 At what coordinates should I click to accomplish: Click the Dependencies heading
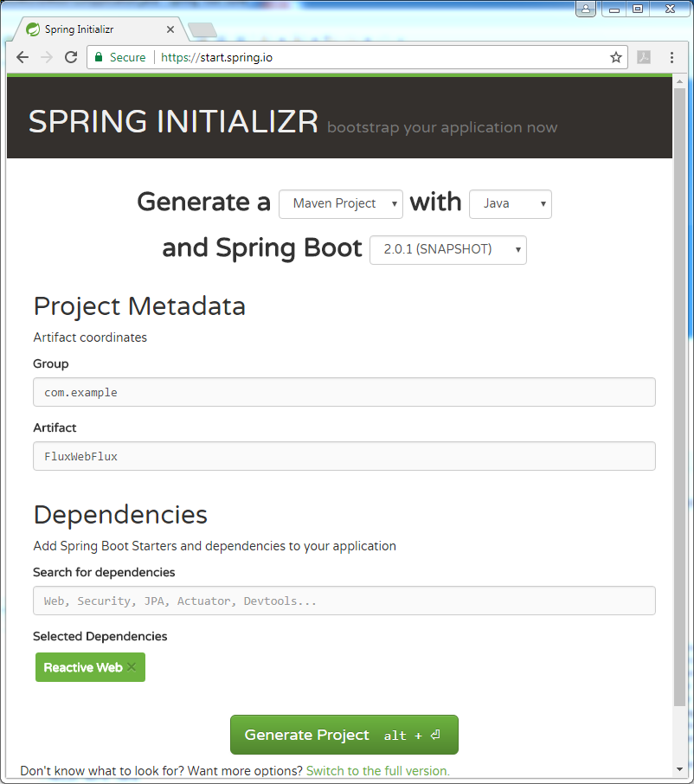click(120, 515)
